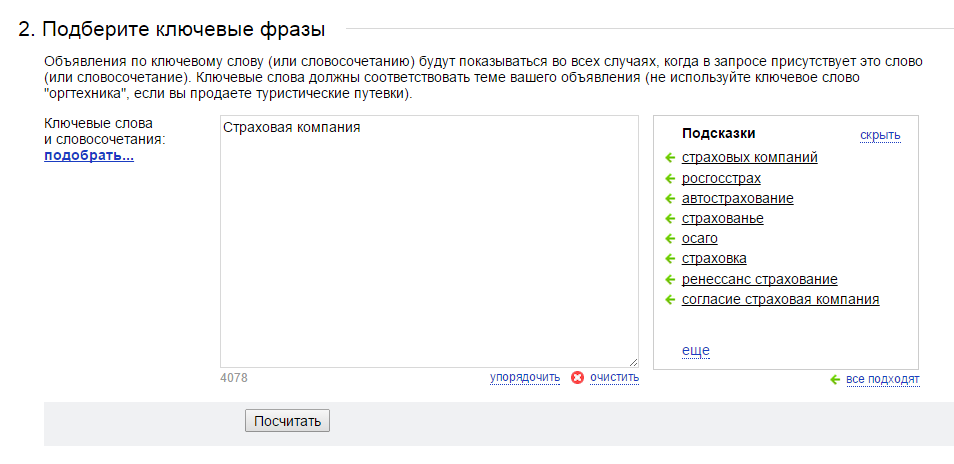Clear keywords with очистить link

pyautogui.click(x=615, y=378)
